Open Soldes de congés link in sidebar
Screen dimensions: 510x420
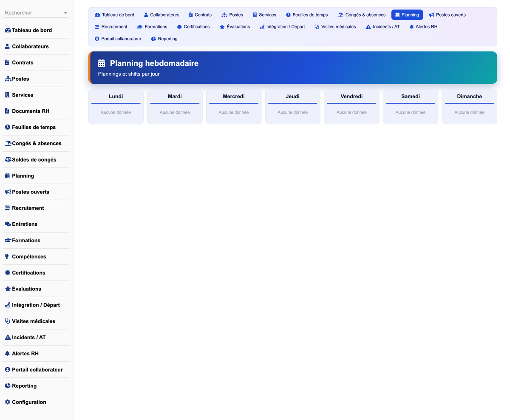(34, 159)
